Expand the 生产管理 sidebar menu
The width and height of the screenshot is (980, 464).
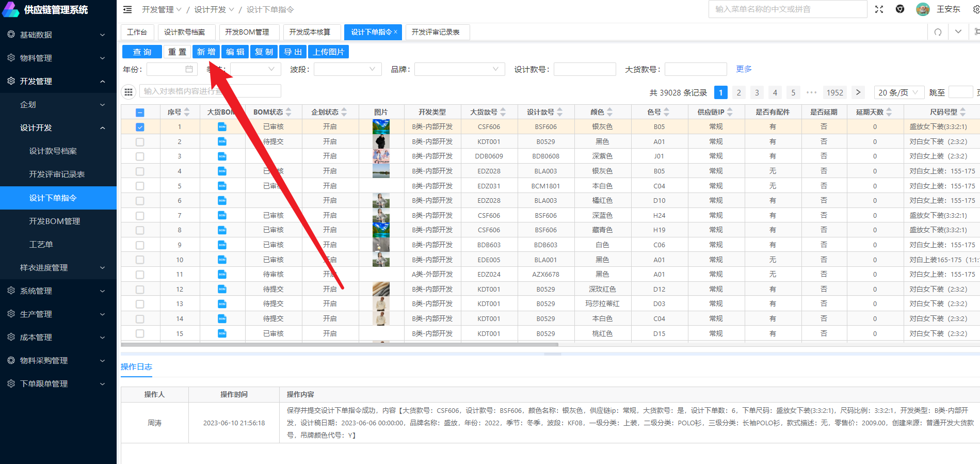[x=58, y=314]
